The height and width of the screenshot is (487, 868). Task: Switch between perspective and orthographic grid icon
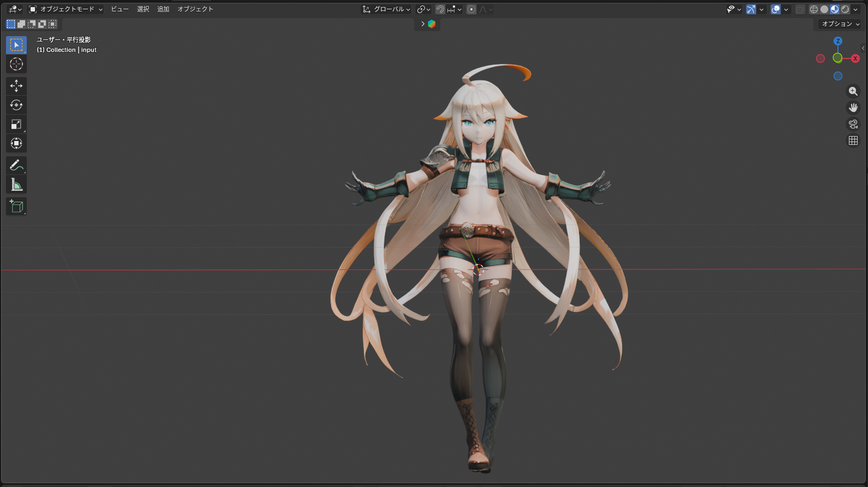point(853,140)
